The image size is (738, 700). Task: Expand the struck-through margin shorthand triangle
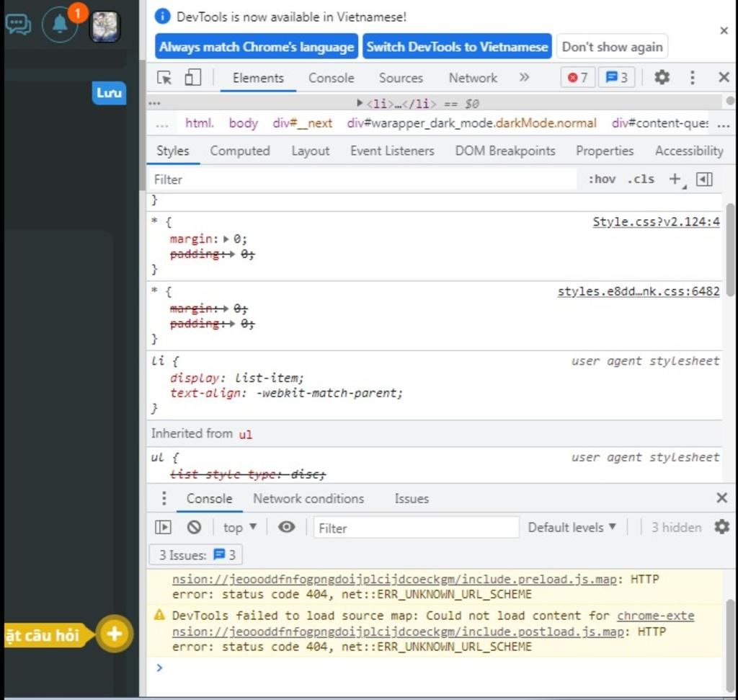(225, 309)
